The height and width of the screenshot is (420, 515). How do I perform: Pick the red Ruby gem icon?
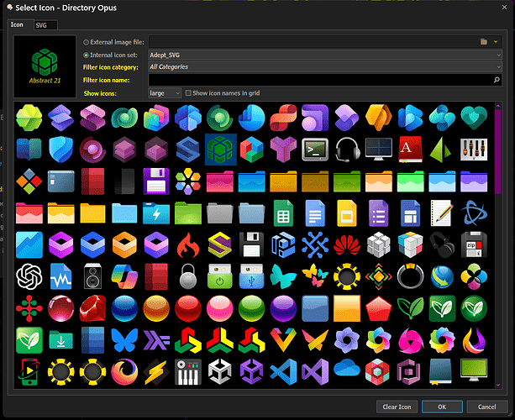[x=92, y=308]
